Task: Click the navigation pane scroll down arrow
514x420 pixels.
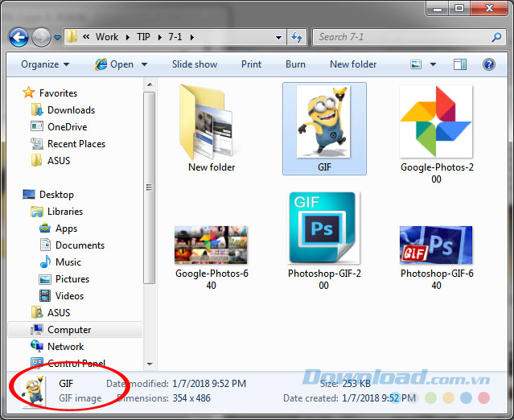Action: point(150,364)
